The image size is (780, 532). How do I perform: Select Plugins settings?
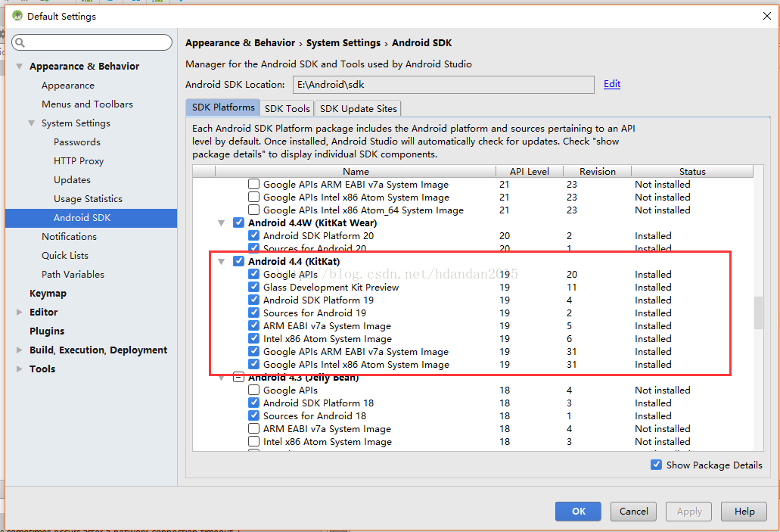[47, 331]
